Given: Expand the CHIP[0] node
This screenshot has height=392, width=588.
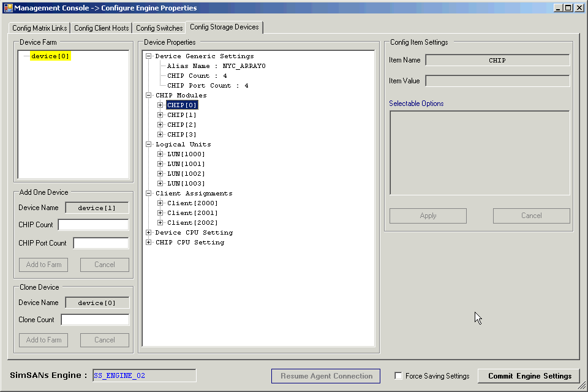Looking at the screenshot, I should tap(160, 105).
